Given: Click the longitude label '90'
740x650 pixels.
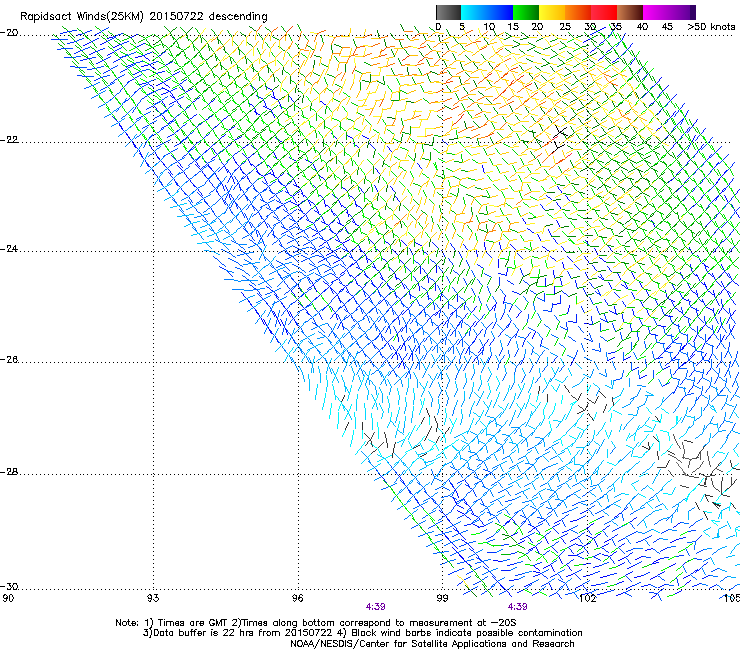Looking at the screenshot, I should 8,598.
